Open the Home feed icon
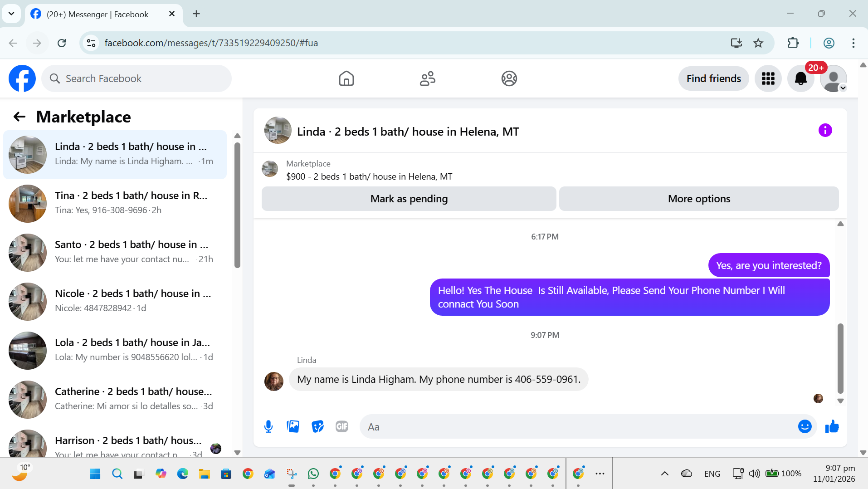The width and height of the screenshot is (868, 489). point(346,78)
